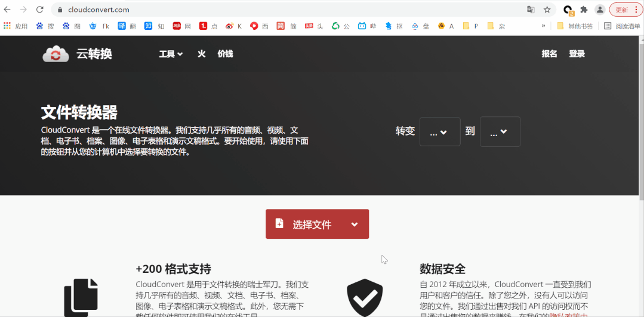This screenshot has height=317, width=644.
Task: Open the P bookmark folder
Action: pyautogui.click(x=471, y=26)
